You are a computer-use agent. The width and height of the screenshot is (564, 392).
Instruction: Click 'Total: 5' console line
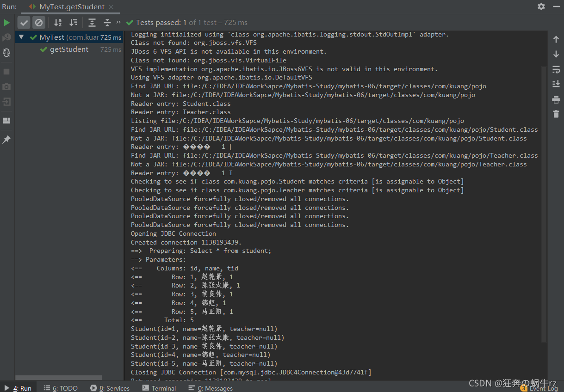pyautogui.click(x=162, y=320)
